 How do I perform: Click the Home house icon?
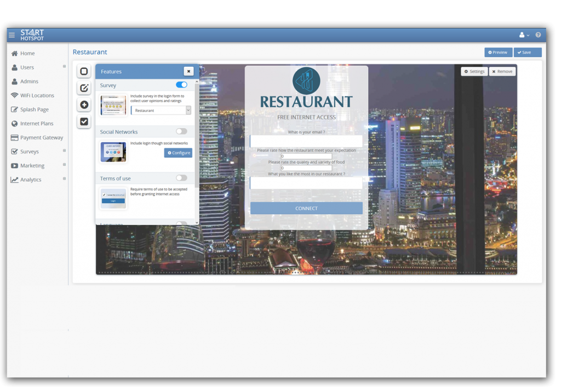click(x=14, y=53)
